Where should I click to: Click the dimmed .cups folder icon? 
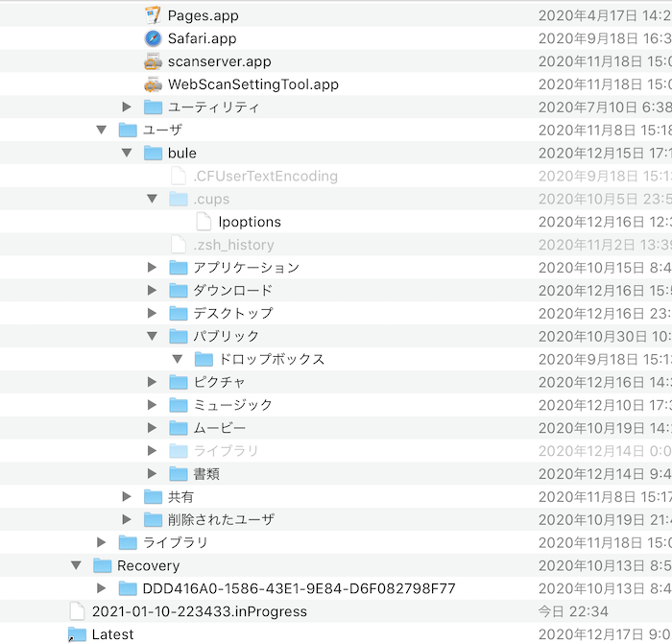tap(179, 199)
